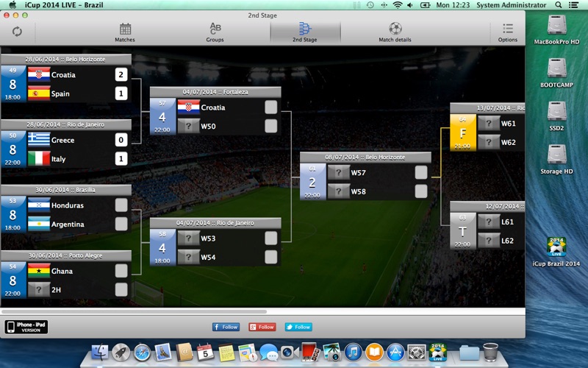Follow on Facebook button
This screenshot has height=368, width=588.
point(226,327)
